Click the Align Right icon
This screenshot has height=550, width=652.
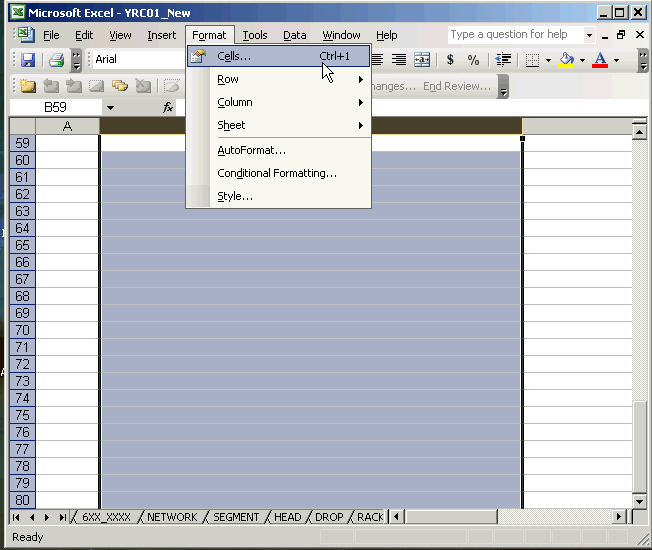[399, 60]
